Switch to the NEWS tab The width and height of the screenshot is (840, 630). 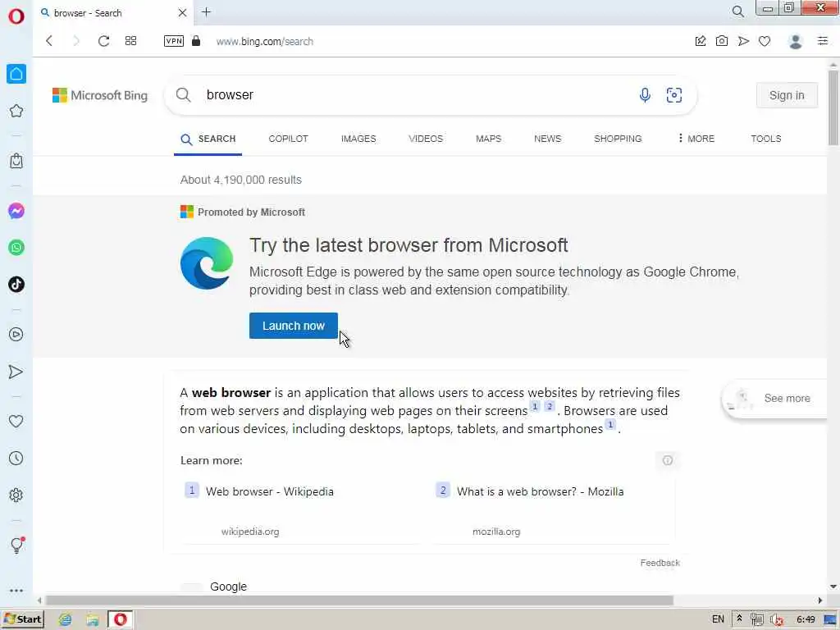[x=547, y=139]
